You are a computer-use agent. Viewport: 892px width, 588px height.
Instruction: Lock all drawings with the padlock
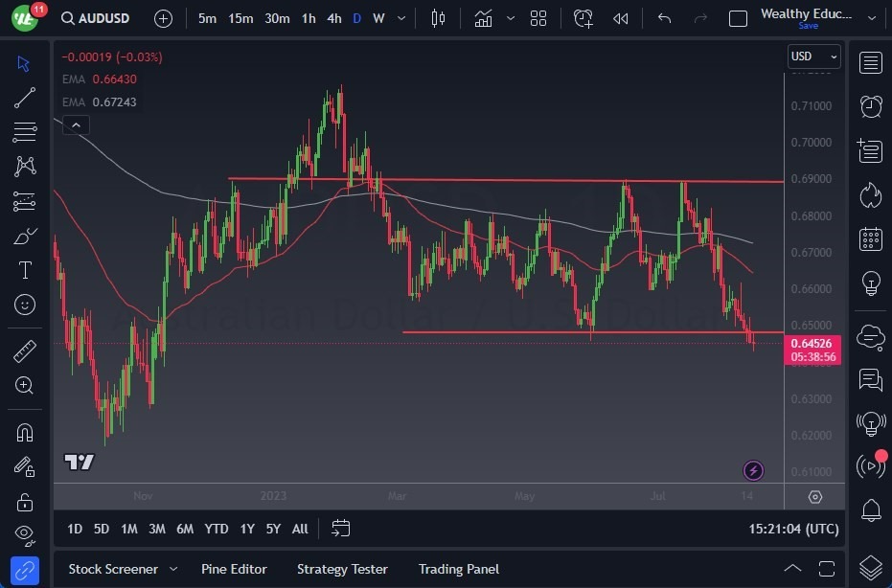(25, 501)
